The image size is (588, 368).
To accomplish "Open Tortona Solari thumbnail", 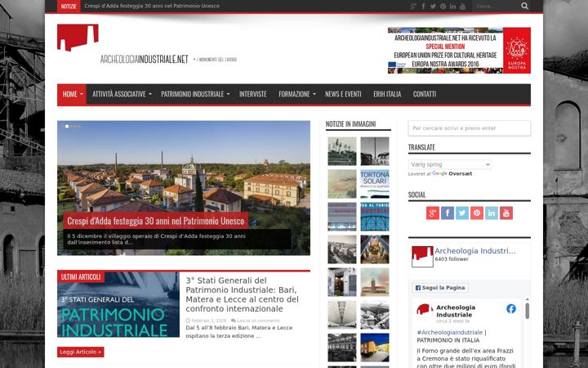I will pyautogui.click(x=375, y=184).
